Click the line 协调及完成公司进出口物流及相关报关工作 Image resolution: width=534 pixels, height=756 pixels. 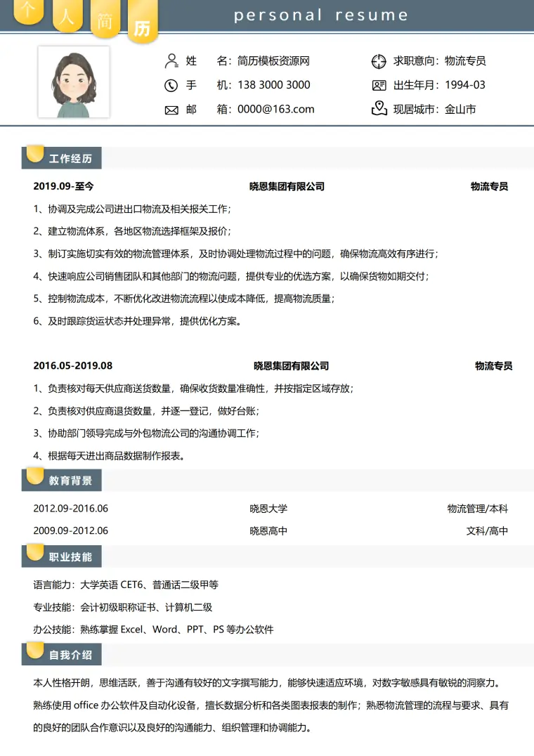(x=132, y=209)
